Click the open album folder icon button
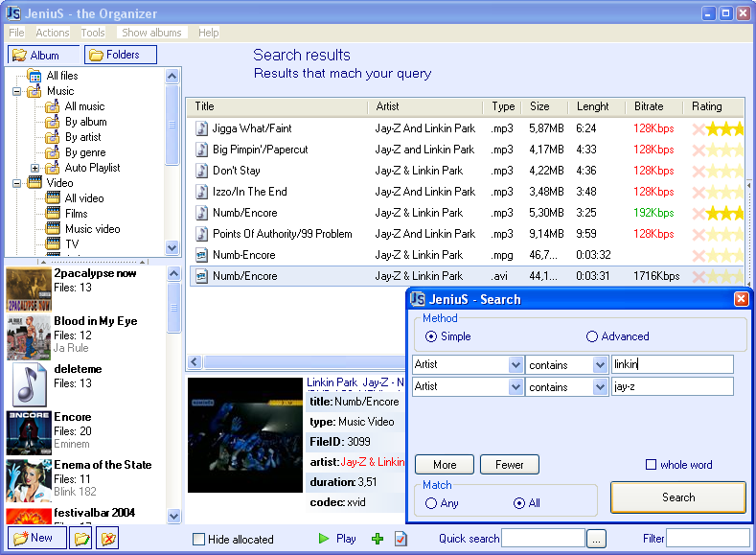 click(x=81, y=538)
